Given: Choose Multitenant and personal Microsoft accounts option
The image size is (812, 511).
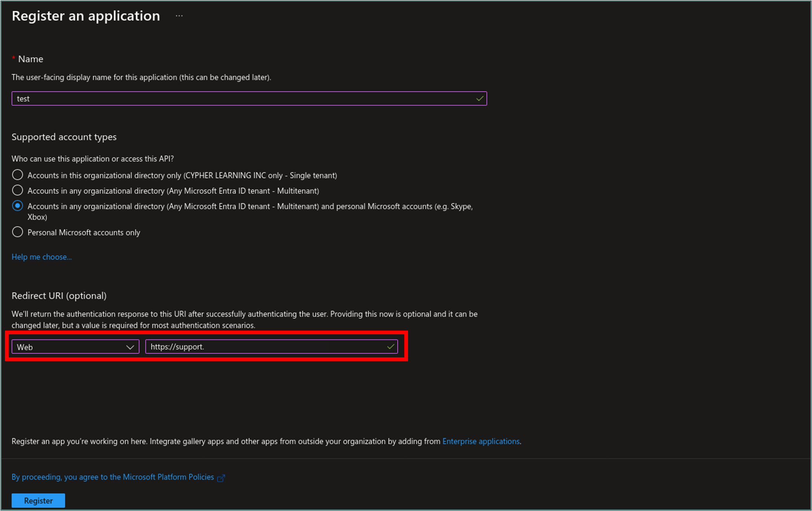Looking at the screenshot, I should point(17,206).
